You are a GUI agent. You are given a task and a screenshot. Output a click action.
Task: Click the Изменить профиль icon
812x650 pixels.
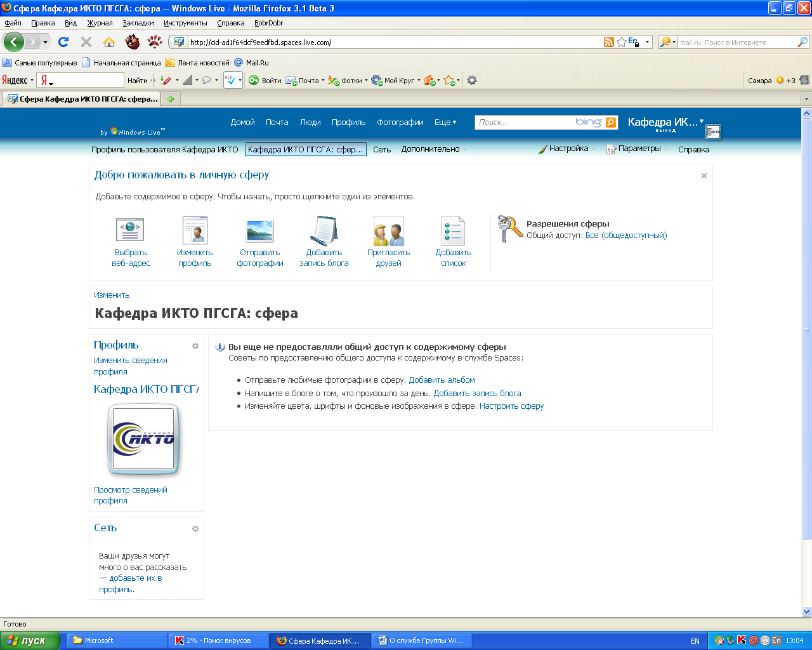point(195,230)
